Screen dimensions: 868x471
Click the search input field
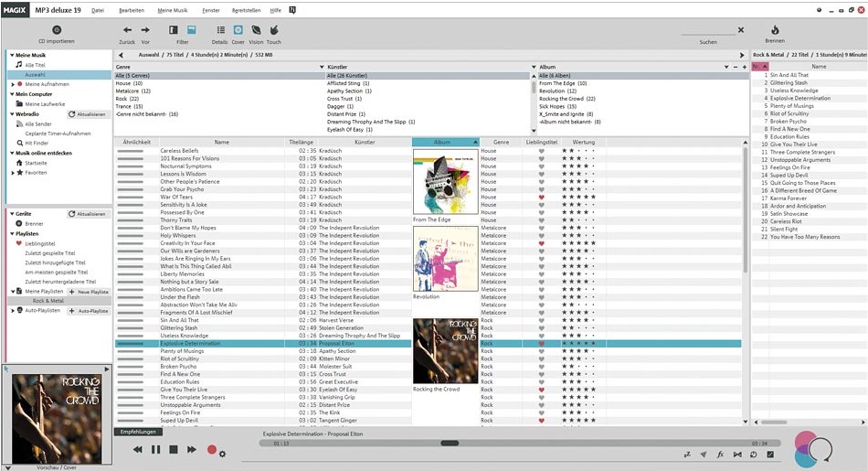click(x=708, y=30)
